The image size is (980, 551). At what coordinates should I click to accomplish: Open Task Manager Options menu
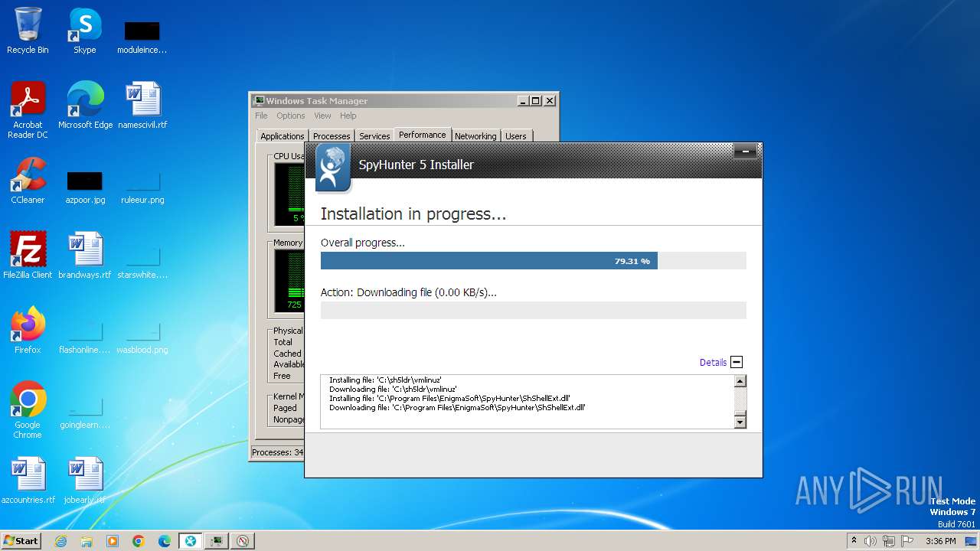pos(291,116)
